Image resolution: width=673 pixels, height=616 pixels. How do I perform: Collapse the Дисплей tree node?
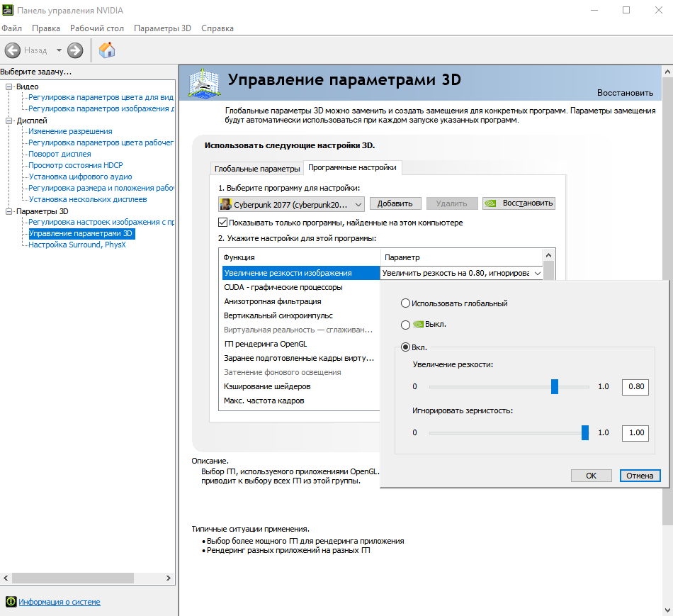(9, 121)
